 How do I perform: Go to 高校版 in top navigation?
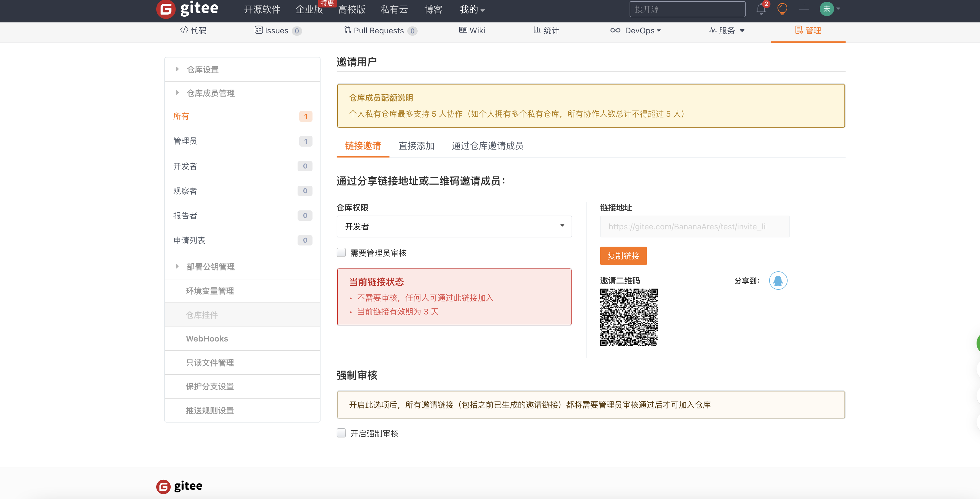click(x=352, y=9)
